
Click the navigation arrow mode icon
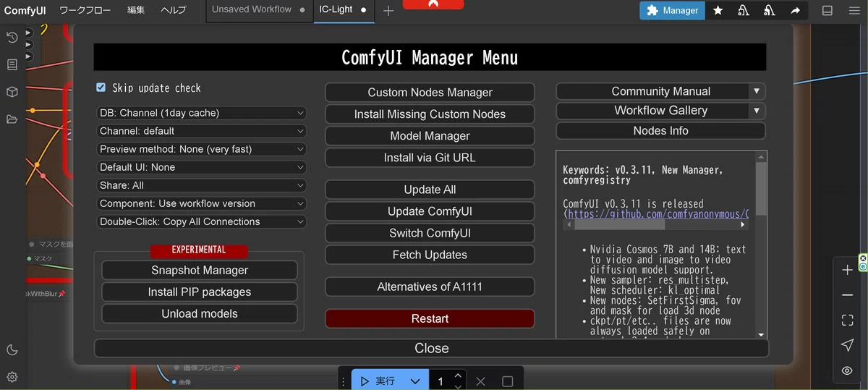[847, 345]
